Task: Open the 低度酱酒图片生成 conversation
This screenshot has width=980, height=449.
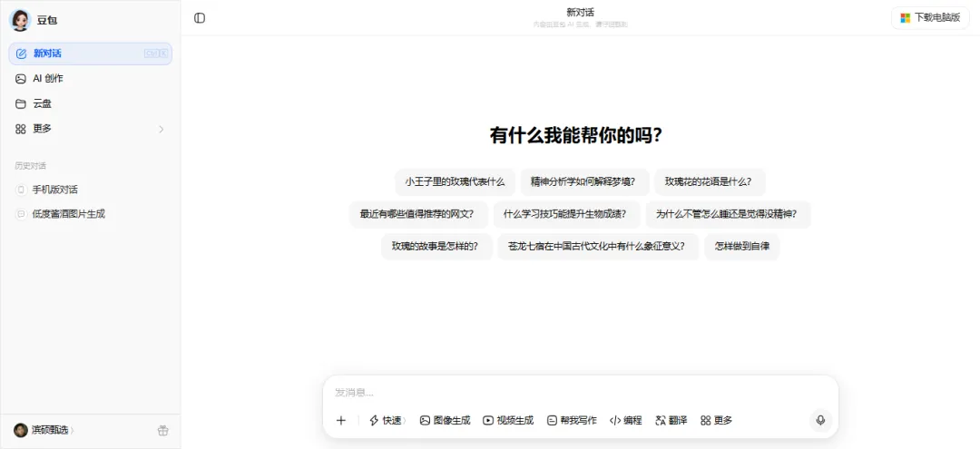Action: [90, 213]
